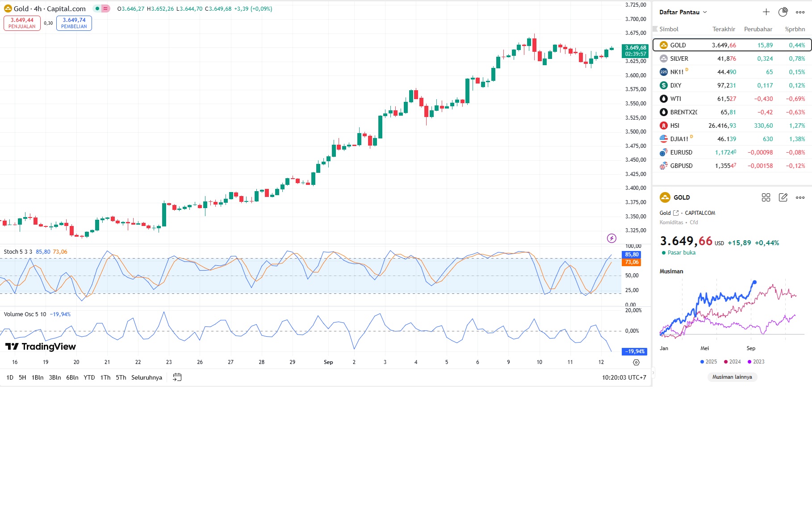
Task: Open the note edit icon in GOLD details
Action: [x=783, y=197]
